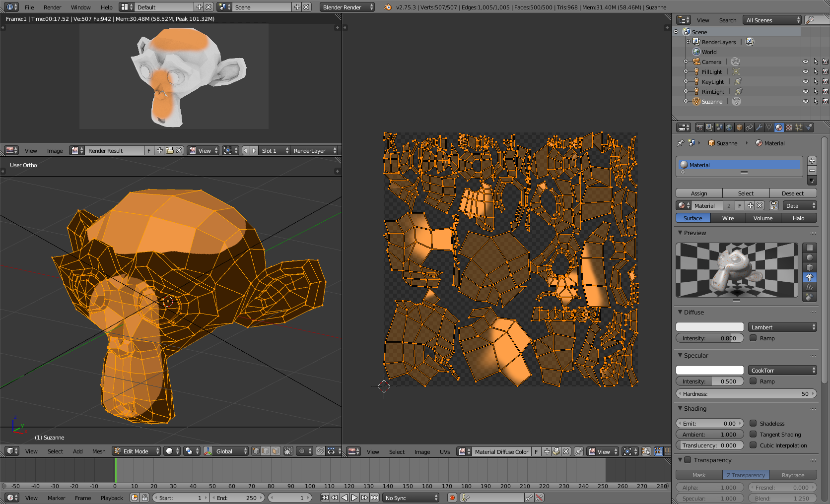Click the new image plus in UV editor header

[547, 451]
